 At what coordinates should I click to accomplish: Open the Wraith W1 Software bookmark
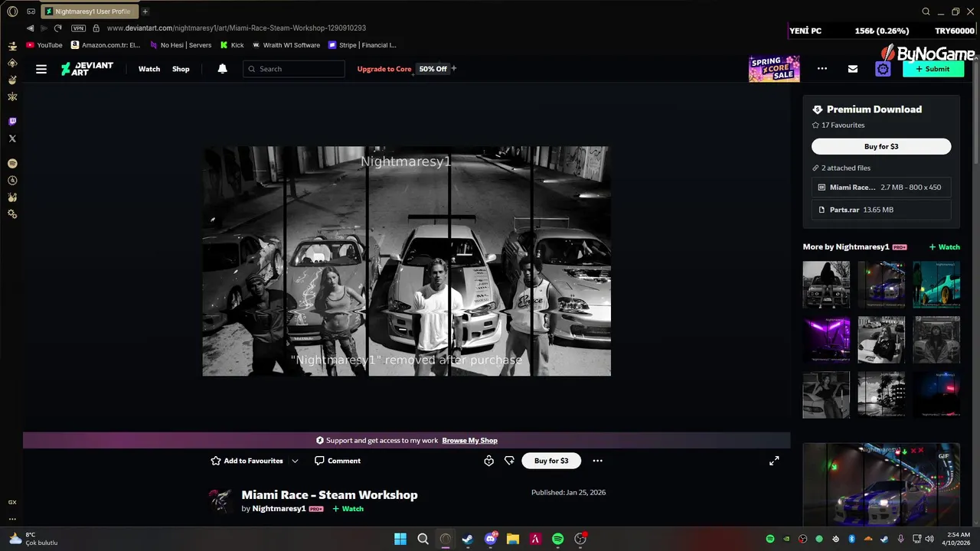point(286,45)
